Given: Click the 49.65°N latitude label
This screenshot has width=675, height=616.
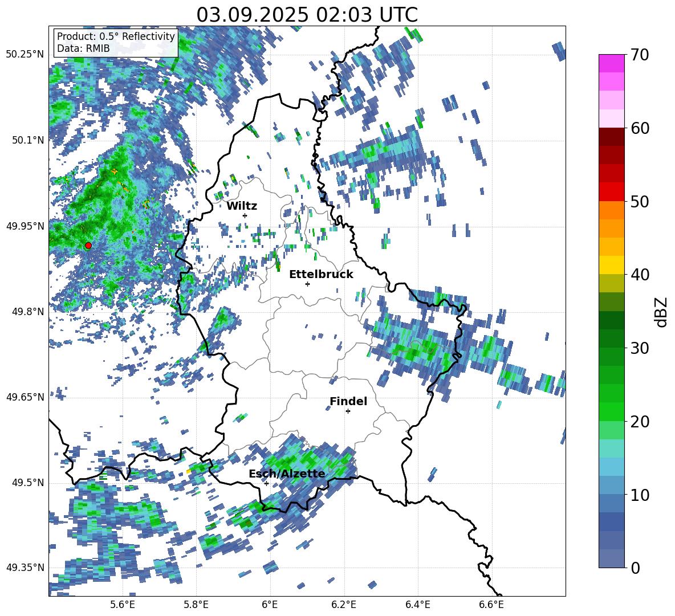Looking at the screenshot, I should pyautogui.click(x=25, y=397).
